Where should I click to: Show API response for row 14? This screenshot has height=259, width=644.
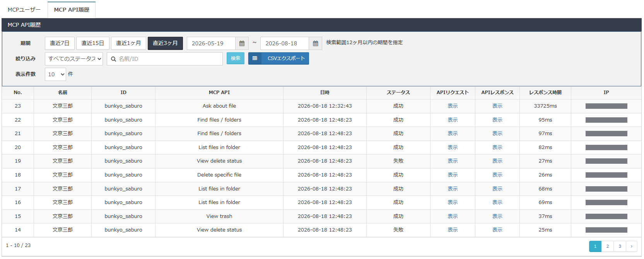coord(497,230)
